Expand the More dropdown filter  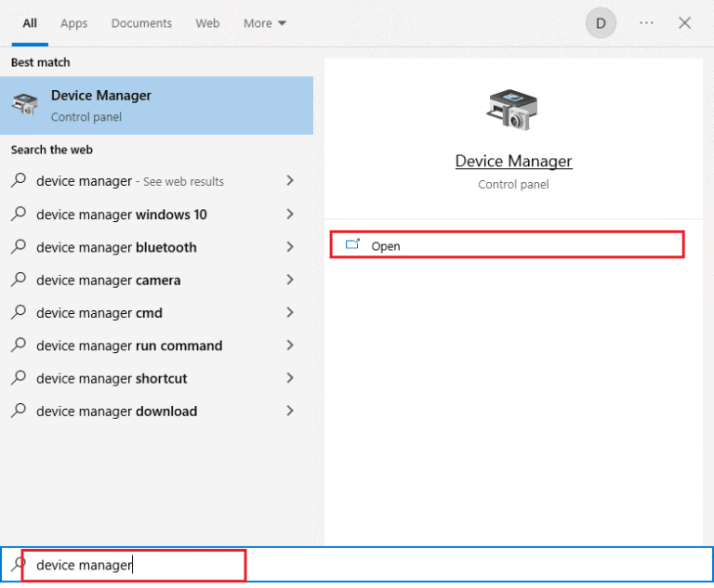(x=264, y=23)
